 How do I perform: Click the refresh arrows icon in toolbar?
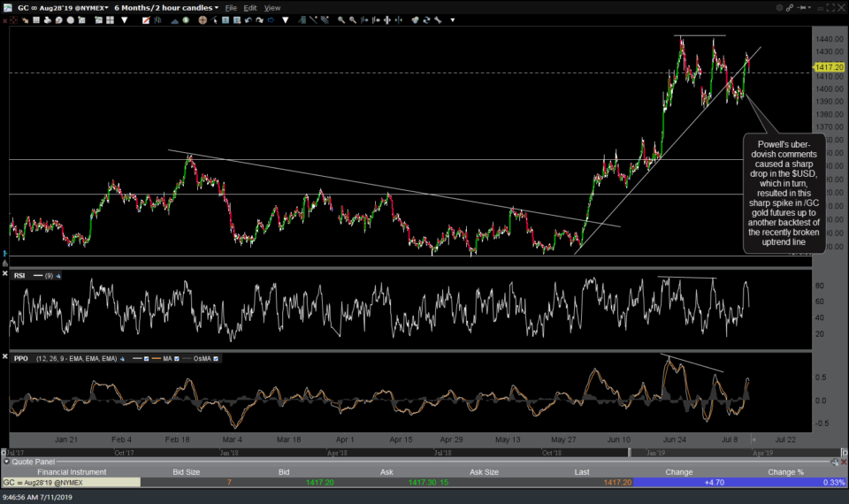[426, 20]
